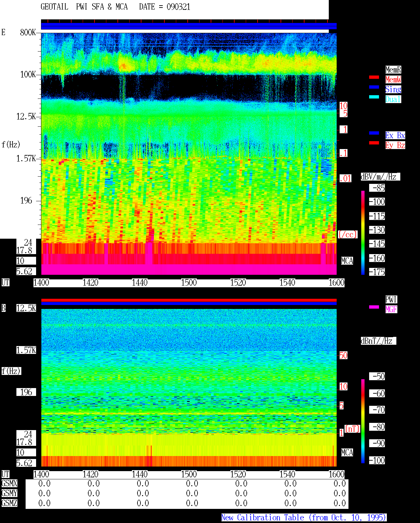Click the blue mode bar above E spectrogram
Viewport: 420px width, 523px height.
point(189,26)
